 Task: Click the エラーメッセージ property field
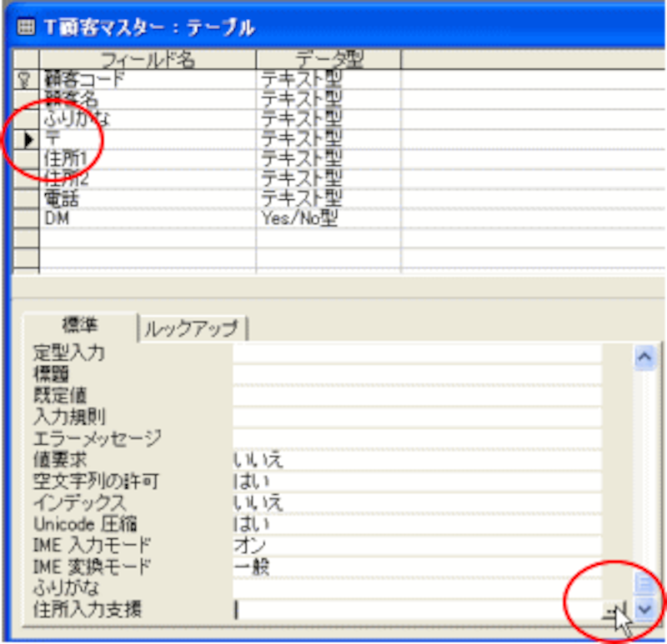418,438
